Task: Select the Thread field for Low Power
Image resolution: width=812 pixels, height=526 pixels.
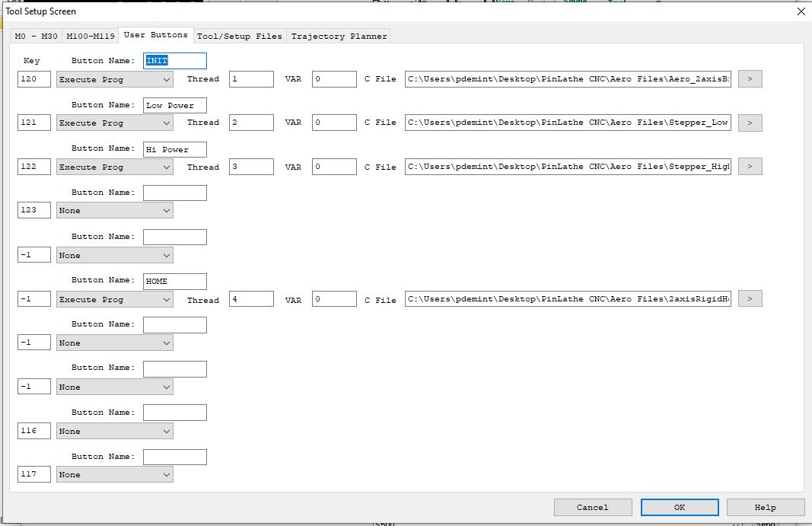Action: point(250,123)
